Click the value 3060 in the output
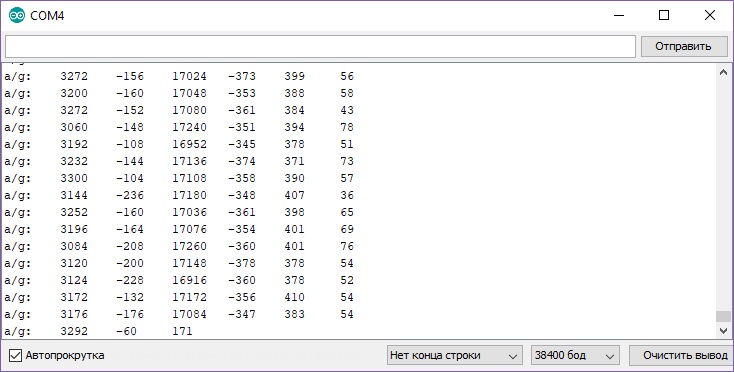The width and height of the screenshot is (734, 372). pyautogui.click(x=74, y=127)
